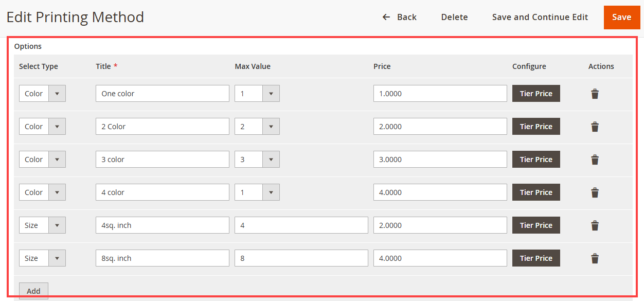Save the printing method
644x301 pixels.
click(621, 17)
